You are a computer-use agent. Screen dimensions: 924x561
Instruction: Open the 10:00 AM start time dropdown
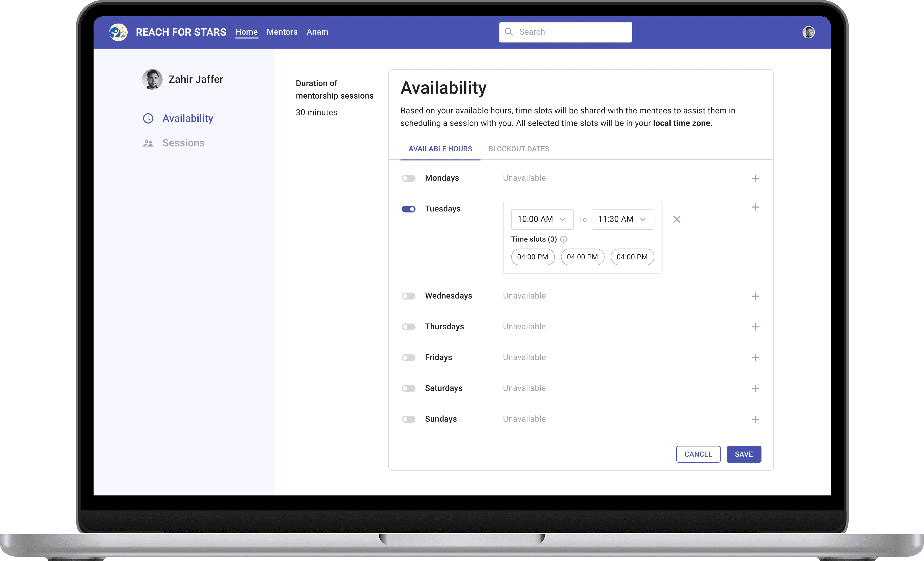point(542,220)
